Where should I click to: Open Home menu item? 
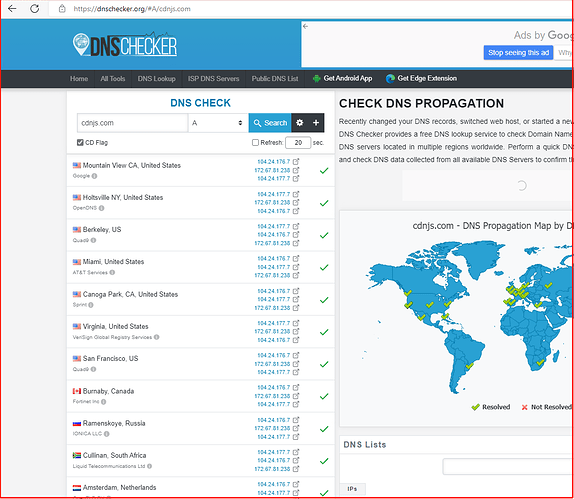(79, 79)
